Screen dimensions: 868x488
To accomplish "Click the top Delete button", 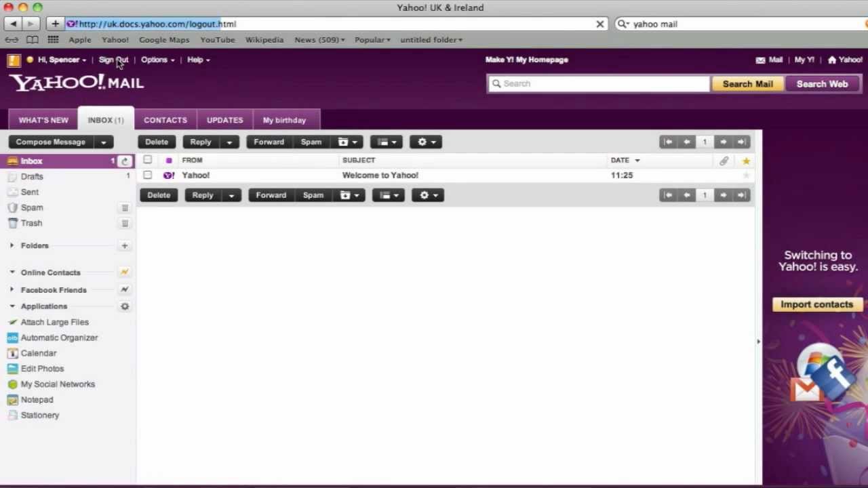I will point(157,142).
